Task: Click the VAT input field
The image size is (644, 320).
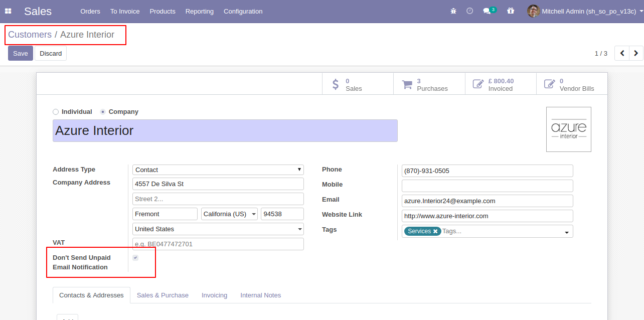Action: [x=218, y=244]
